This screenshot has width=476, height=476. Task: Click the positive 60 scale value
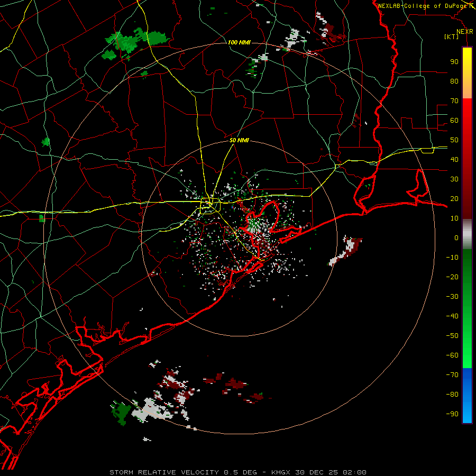tap(454, 120)
